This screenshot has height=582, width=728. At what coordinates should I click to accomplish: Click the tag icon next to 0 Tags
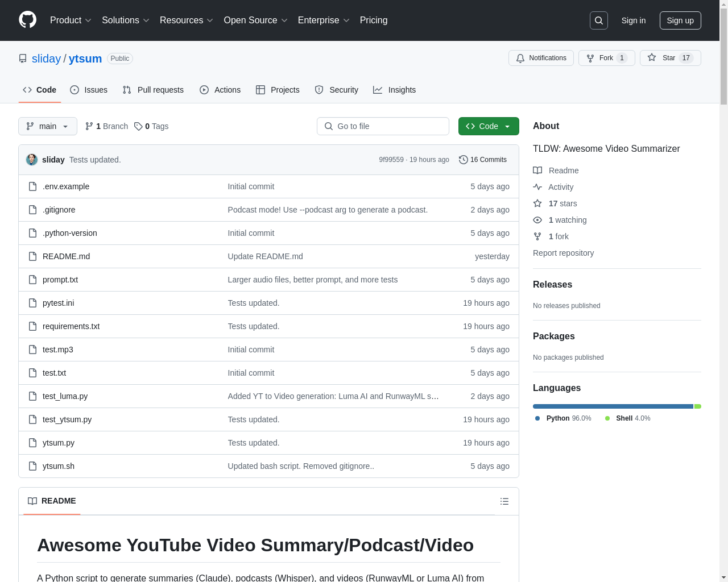pos(138,126)
